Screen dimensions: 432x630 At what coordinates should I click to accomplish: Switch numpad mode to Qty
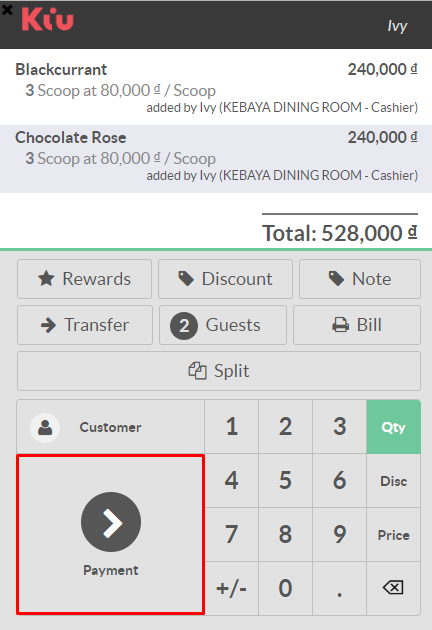(393, 427)
